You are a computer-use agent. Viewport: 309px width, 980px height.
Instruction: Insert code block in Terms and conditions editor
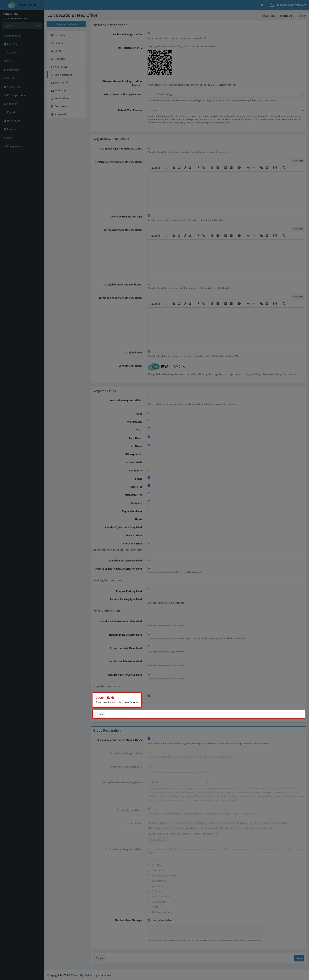pyautogui.click(x=253, y=304)
